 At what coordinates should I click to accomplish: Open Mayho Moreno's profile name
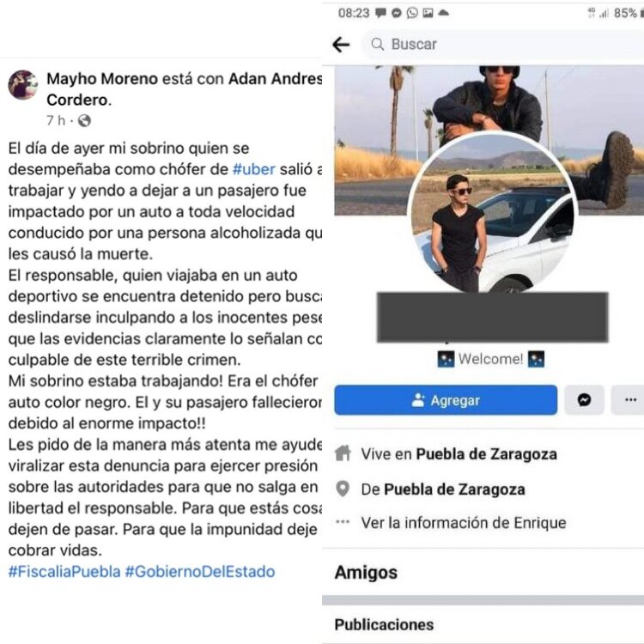(x=102, y=78)
